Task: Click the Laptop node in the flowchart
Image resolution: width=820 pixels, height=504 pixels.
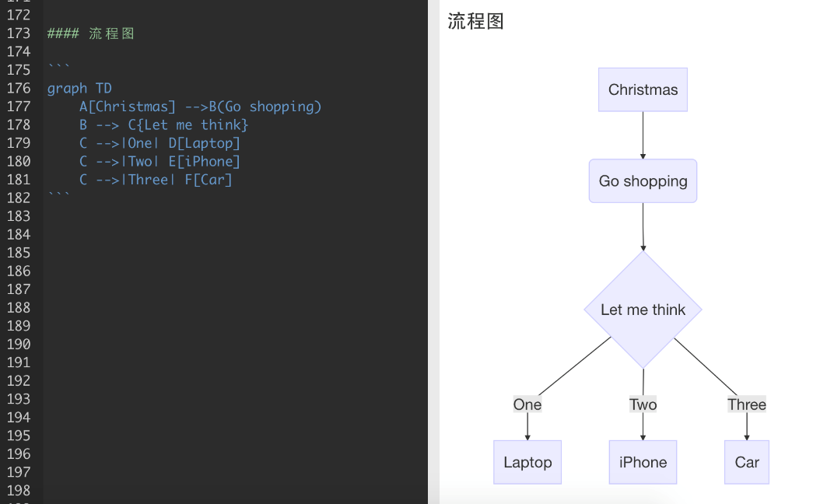Action: click(527, 462)
